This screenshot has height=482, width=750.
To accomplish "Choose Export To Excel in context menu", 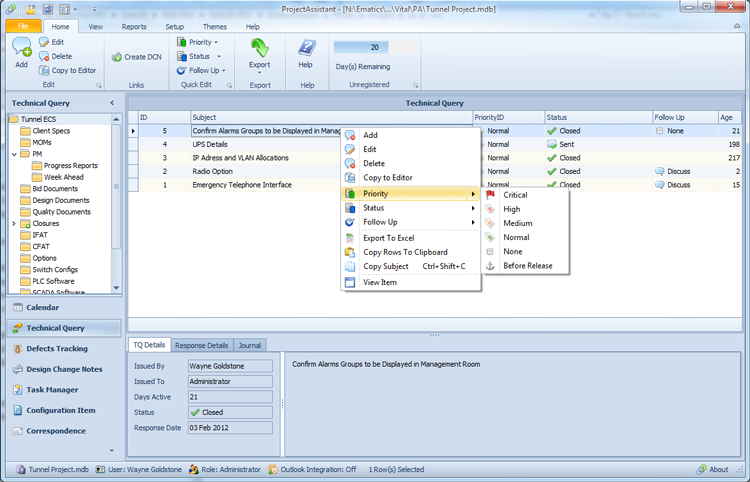I will click(410, 238).
